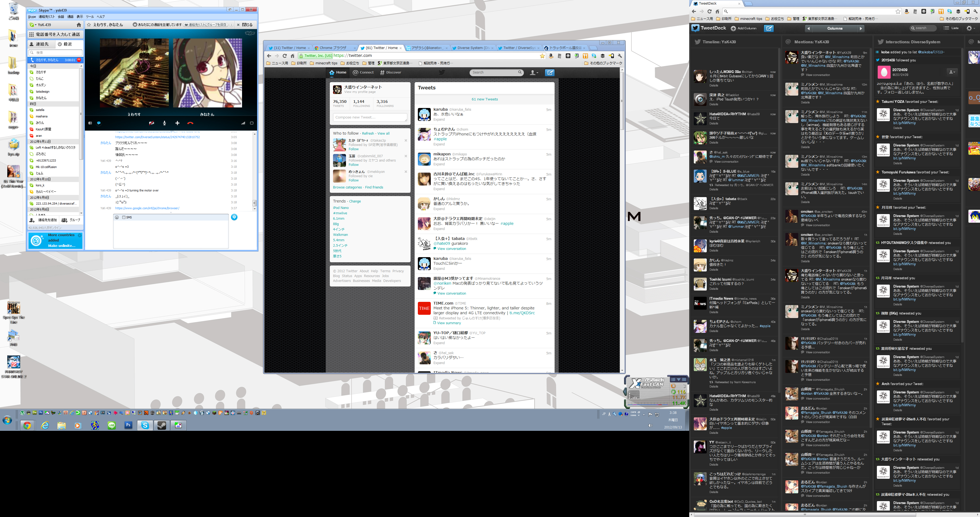
Task: Add participants to the Skype call
Action: (177, 123)
